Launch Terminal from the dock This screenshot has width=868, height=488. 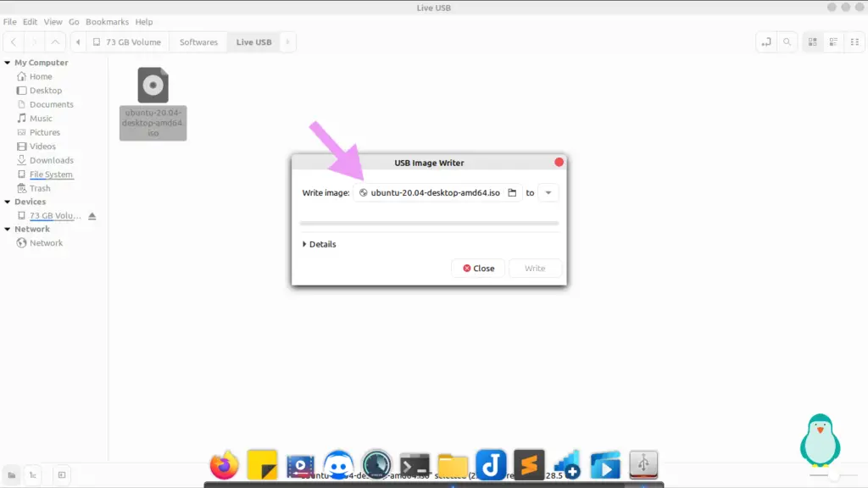pos(415,465)
